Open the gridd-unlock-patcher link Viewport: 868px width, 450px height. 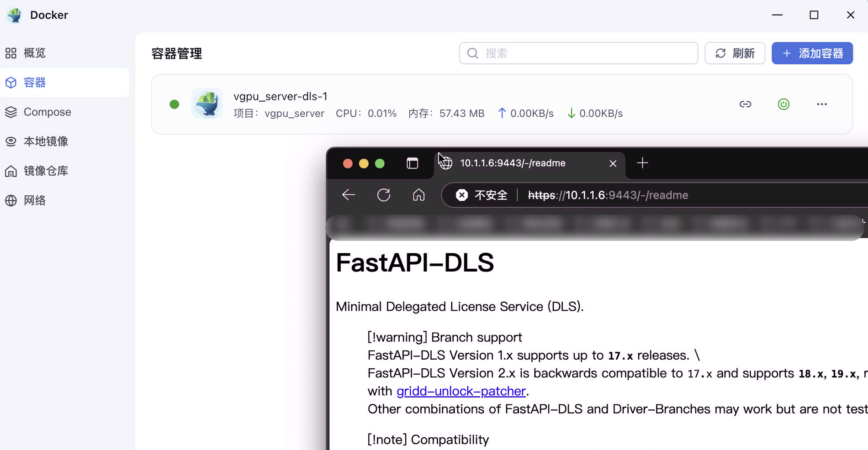click(x=461, y=391)
